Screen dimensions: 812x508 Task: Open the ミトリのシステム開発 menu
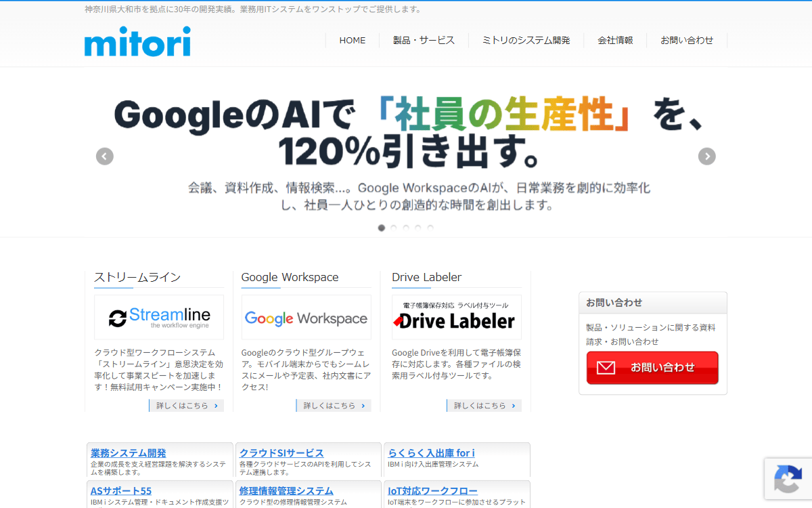point(526,41)
